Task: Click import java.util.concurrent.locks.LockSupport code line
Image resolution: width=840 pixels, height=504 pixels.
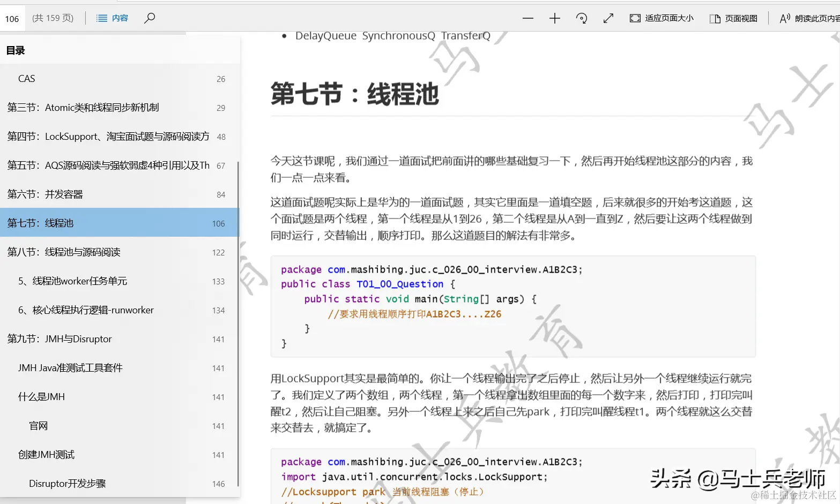Action: coord(414,477)
